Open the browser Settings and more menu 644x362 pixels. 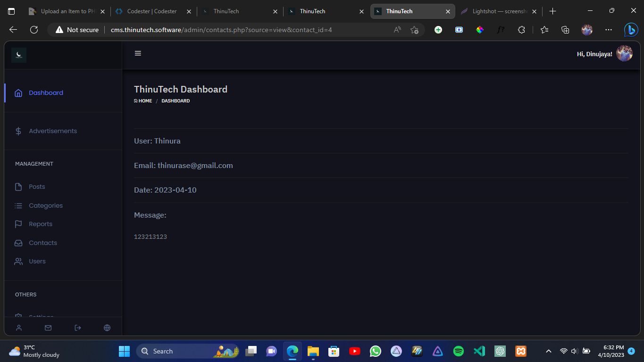(x=609, y=30)
